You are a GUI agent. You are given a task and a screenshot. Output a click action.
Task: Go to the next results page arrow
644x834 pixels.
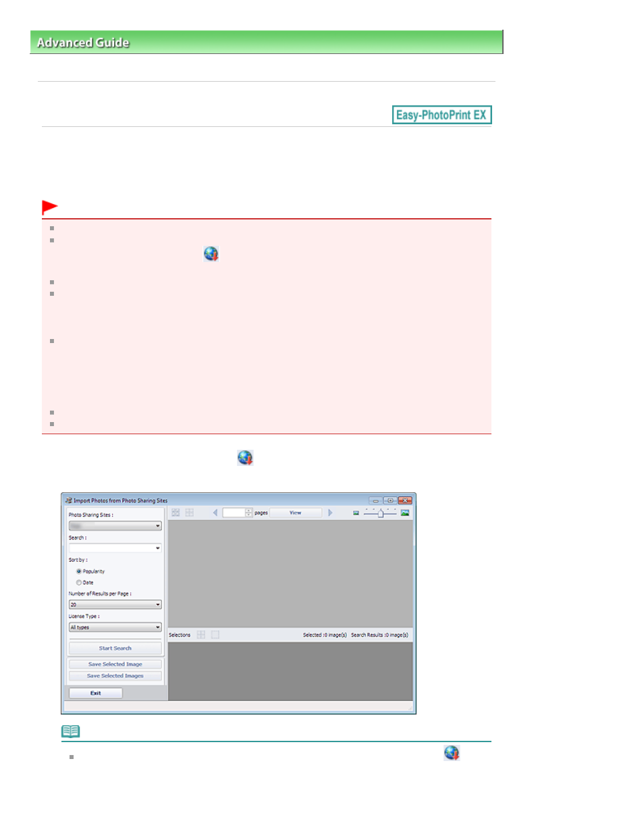330,513
